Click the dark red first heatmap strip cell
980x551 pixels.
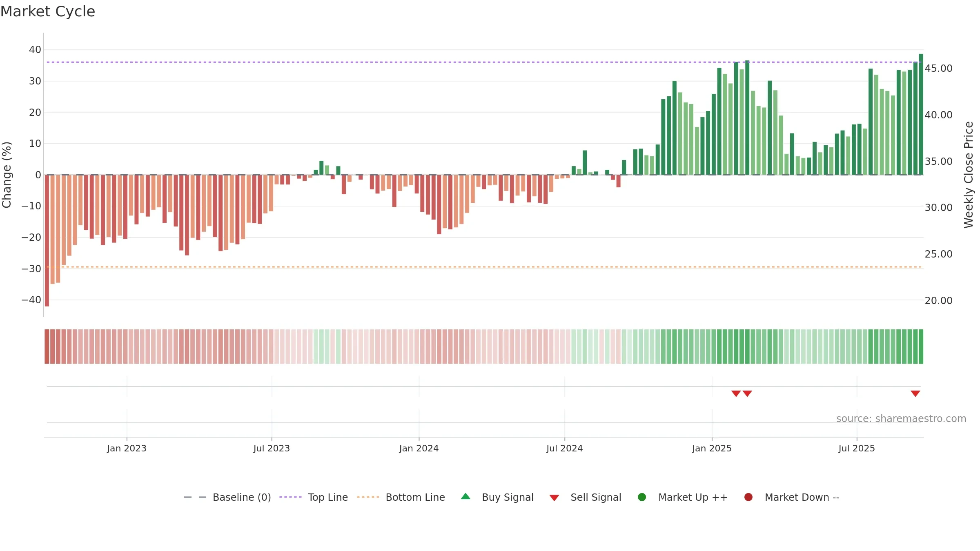click(47, 346)
